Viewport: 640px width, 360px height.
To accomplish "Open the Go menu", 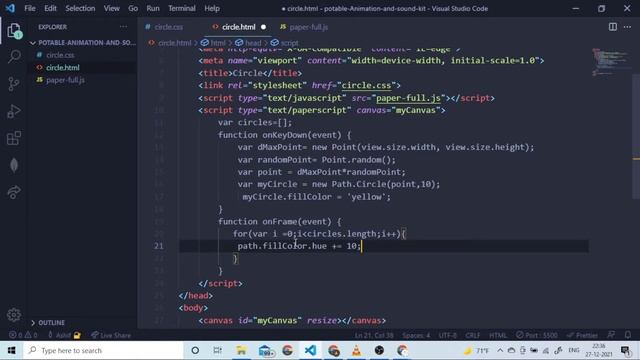I will point(133,8).
